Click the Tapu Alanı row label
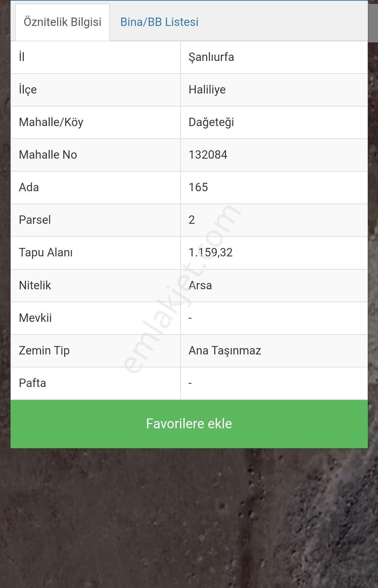This screenshot has height=588, width=378. pyautogui.click(x=46, y=253)
